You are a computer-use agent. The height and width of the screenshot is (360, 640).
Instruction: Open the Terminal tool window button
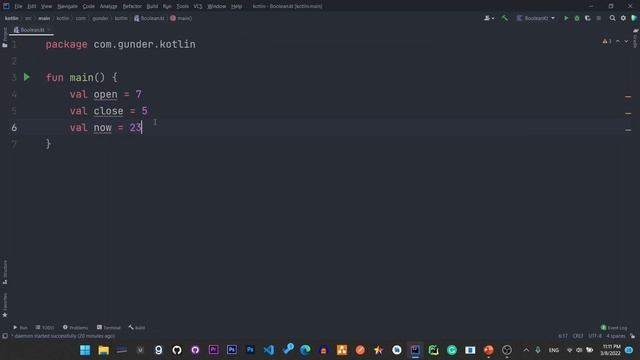click(109, 327)
